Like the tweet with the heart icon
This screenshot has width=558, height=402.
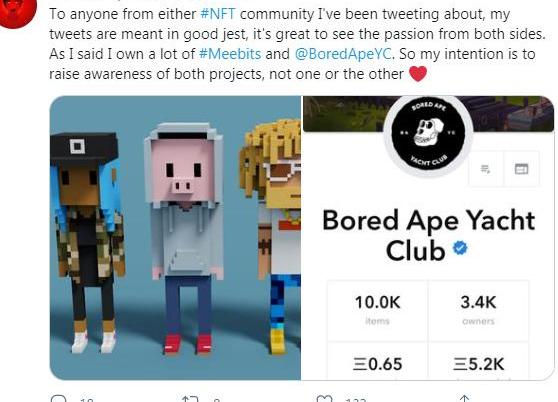coord(325,399)
